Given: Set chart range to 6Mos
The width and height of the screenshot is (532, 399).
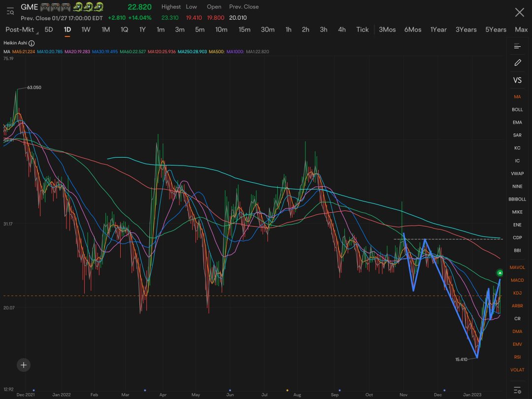Looking at the screenshot, I should point(413,30).
